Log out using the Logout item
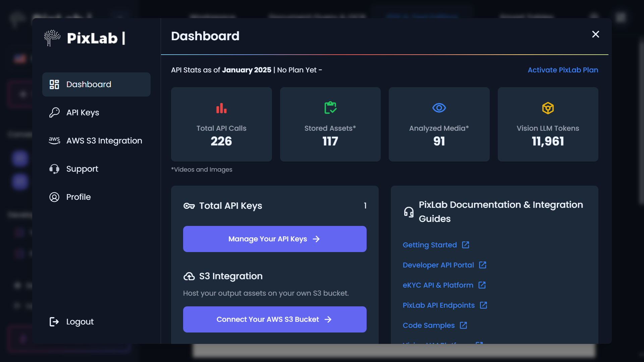The image size is (644, 362). click(x=80, y=322)
